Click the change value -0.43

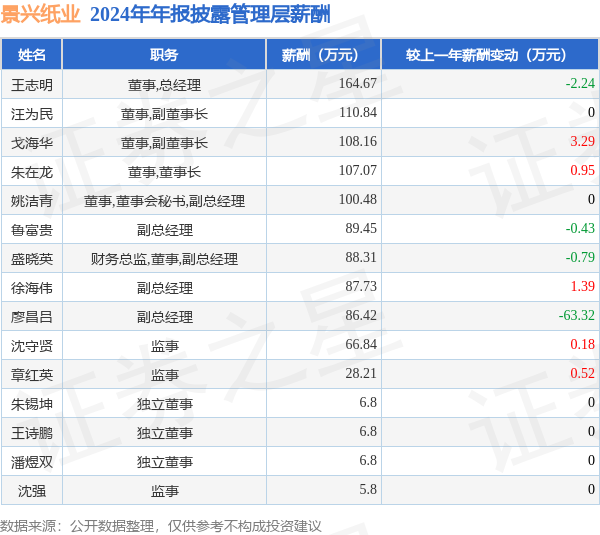pyautogui.click(x=580, y=228)
